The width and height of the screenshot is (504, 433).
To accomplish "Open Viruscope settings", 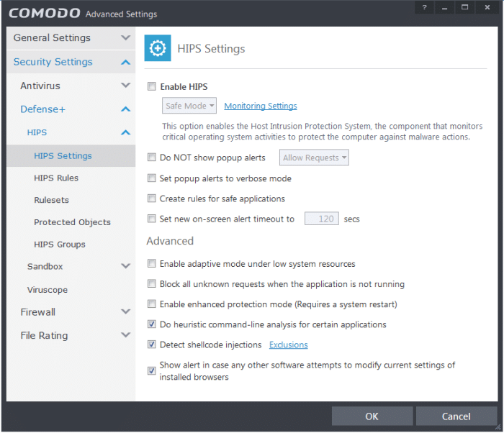I will [48, 290].
